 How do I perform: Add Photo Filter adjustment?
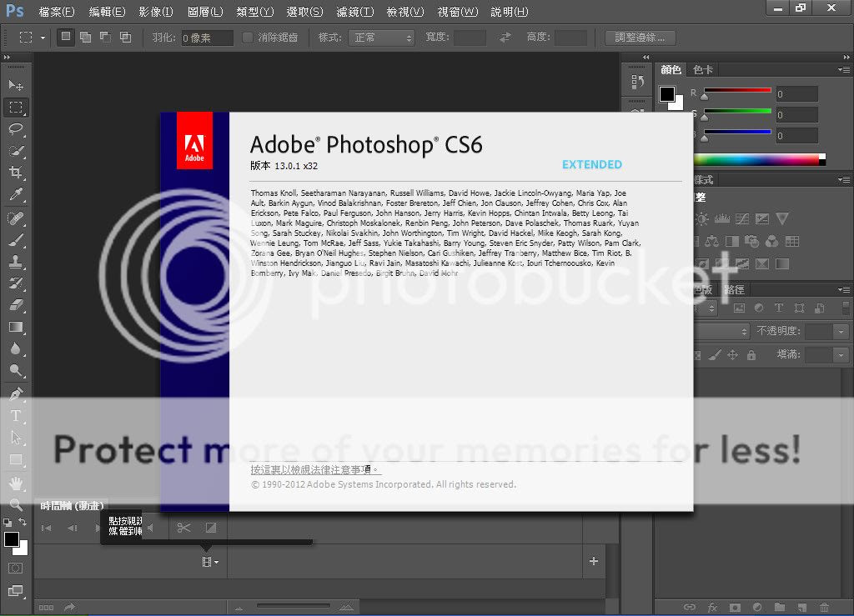point(752,241)
